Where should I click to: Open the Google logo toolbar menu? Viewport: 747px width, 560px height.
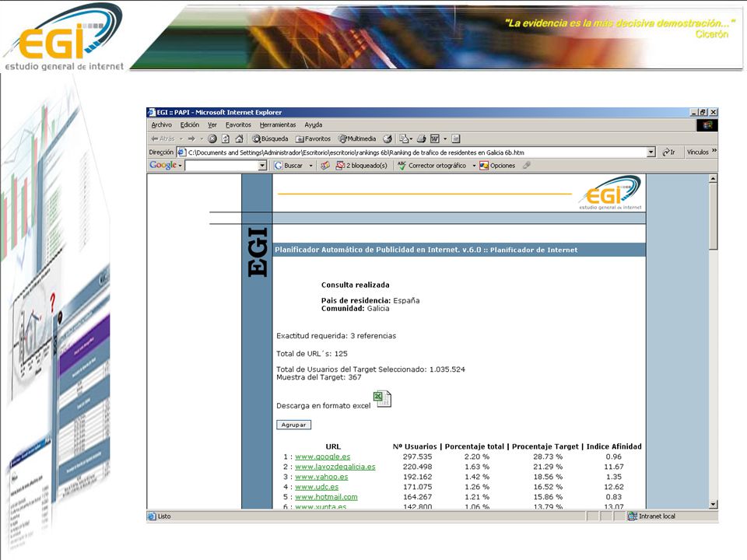pos(165,165)
